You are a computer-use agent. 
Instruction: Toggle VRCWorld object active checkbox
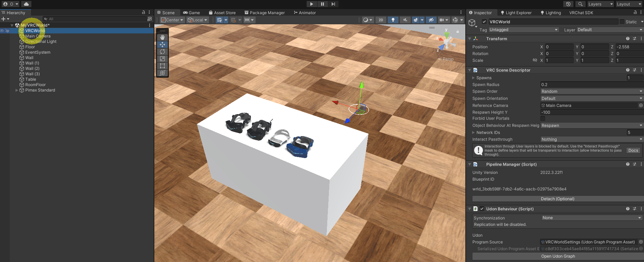[x=484, y=22]
